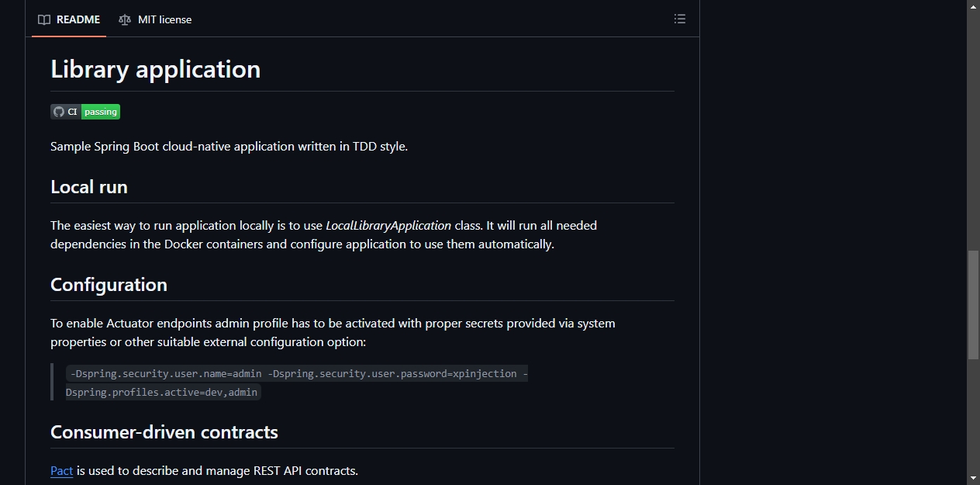Click the italic LocalLibraryApplication text
Image resolution: width=980 pixels, height=485 pixels.
pyautogui.click(x=388, y=226)
